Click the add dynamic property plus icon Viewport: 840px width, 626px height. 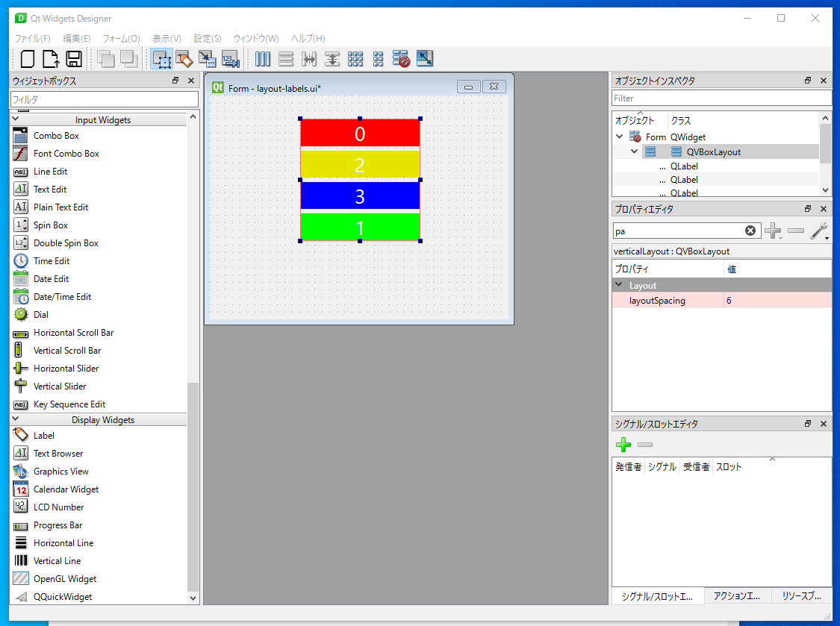click(x=773, y=231)
